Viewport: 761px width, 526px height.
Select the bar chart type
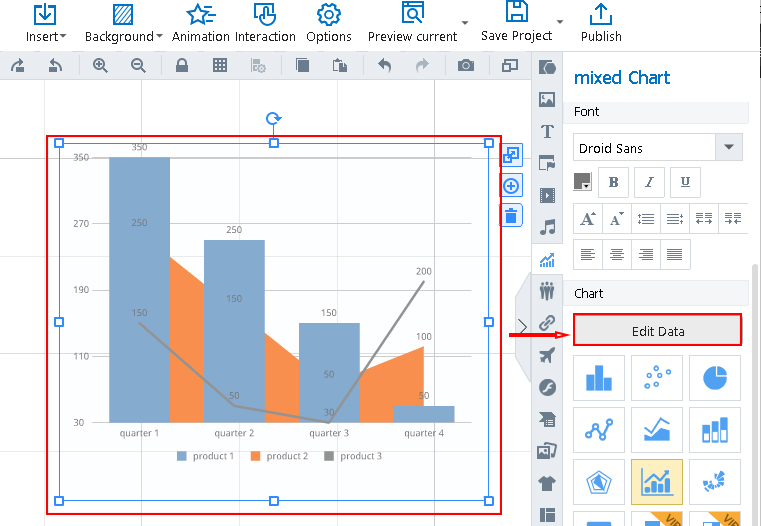pyautogui.click(x=599, y=378)
